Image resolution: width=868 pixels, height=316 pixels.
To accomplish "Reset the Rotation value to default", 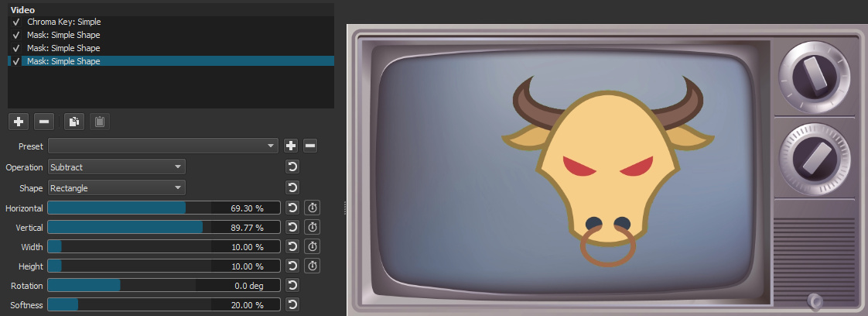I will coord(292,286).
